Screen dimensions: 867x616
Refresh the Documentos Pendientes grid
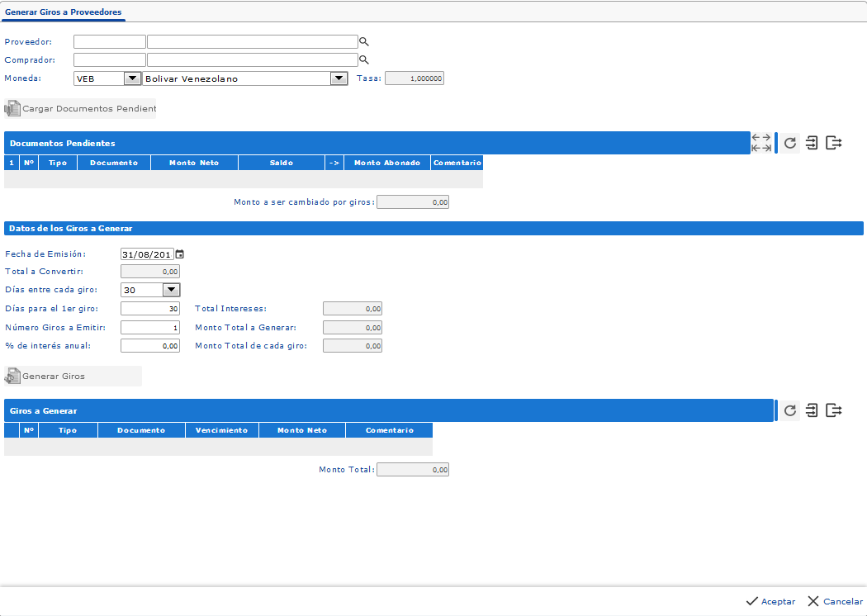[x=790, y=143]
